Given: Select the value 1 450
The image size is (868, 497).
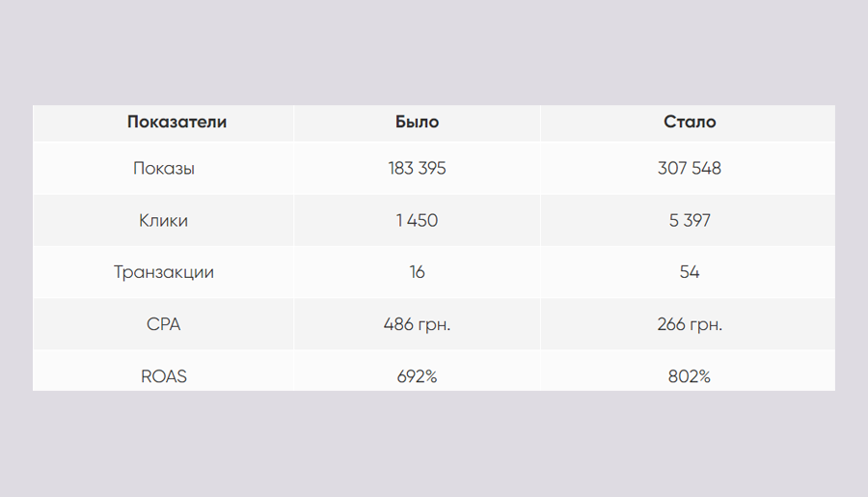Looking at the screenshot, I should pos(417,221).
